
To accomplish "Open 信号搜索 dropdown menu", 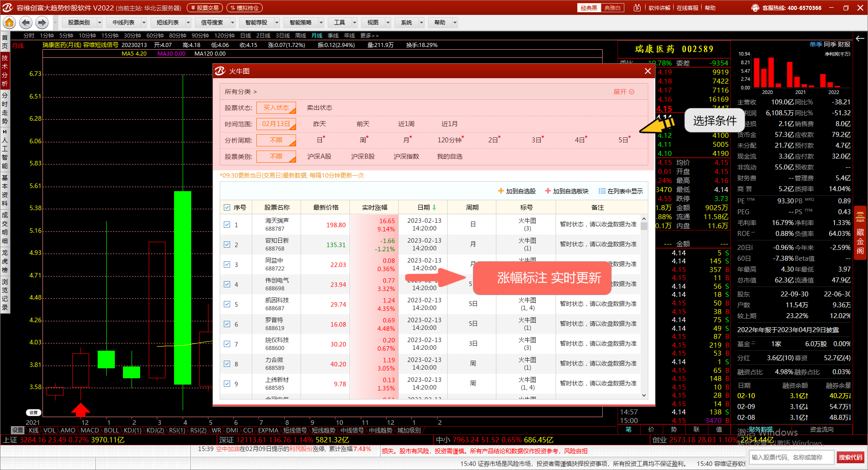I will (x=216, y=22).
